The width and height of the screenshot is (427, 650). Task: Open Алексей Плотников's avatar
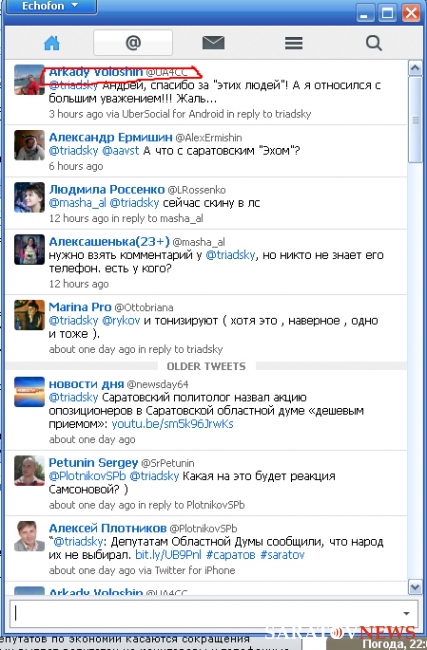coord(29,536)
